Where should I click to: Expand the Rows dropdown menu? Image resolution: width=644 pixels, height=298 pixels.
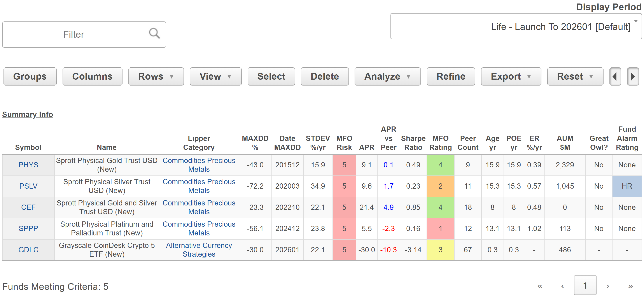(156, 77)
